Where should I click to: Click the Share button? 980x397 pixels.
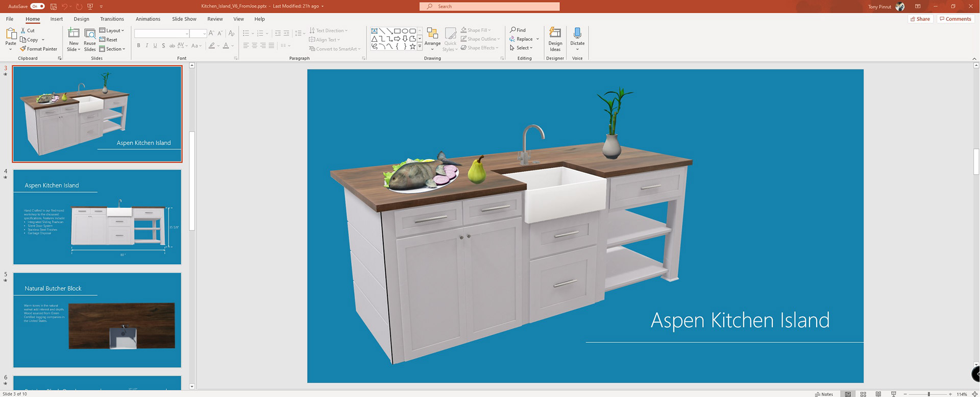pyautogui.click(x=920, y=19)
